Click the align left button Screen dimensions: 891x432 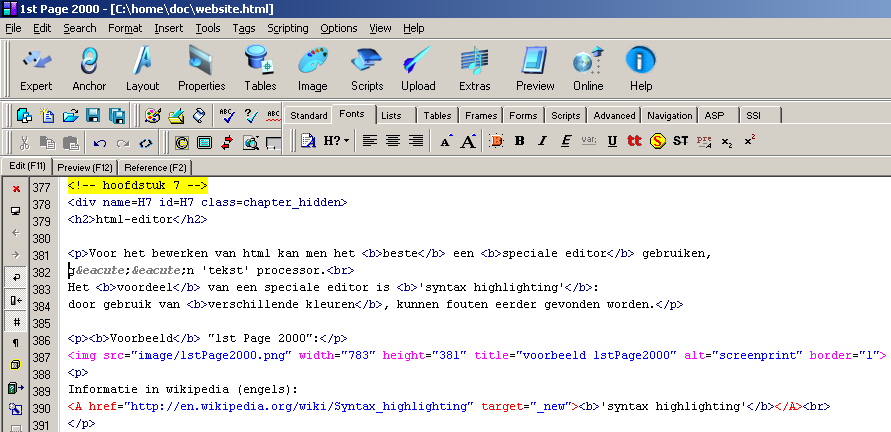coord(370,141)
